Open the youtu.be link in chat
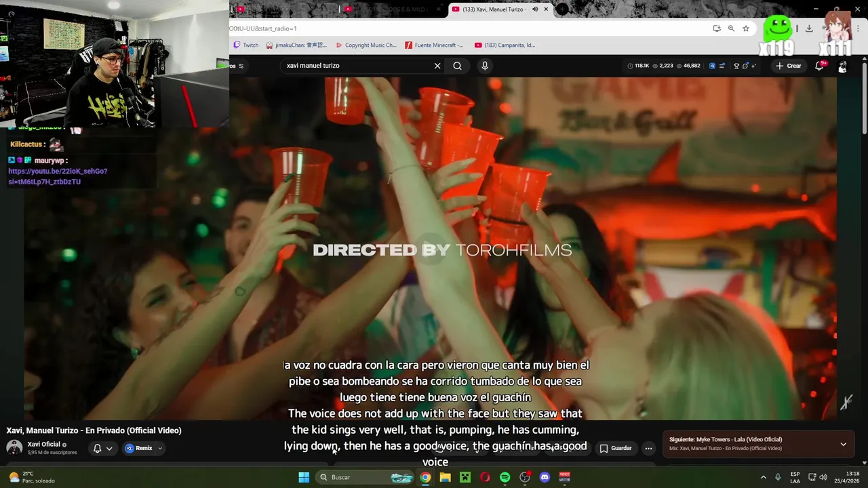 coord(58,176)
